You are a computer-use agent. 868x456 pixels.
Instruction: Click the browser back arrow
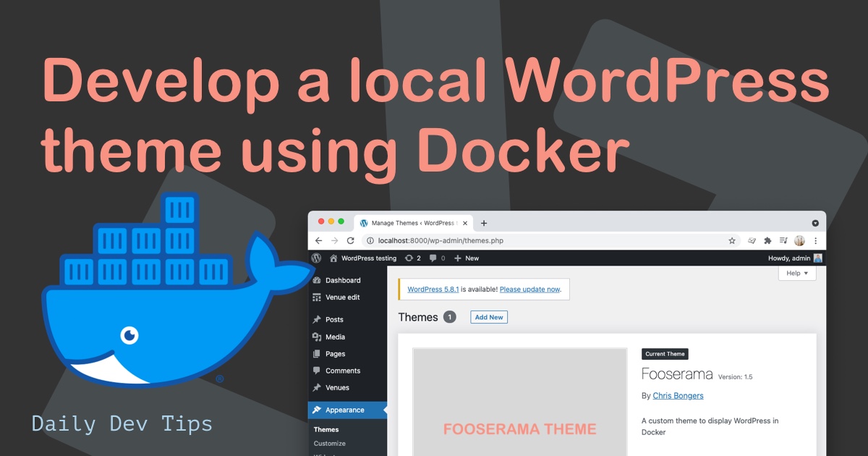click(x=318, y=240)
